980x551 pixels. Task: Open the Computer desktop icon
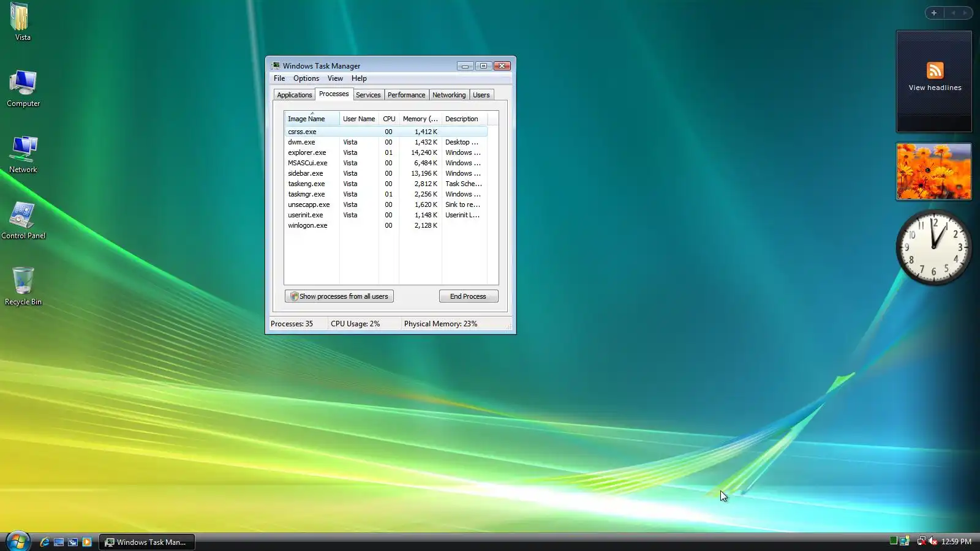tap(23, 88)
